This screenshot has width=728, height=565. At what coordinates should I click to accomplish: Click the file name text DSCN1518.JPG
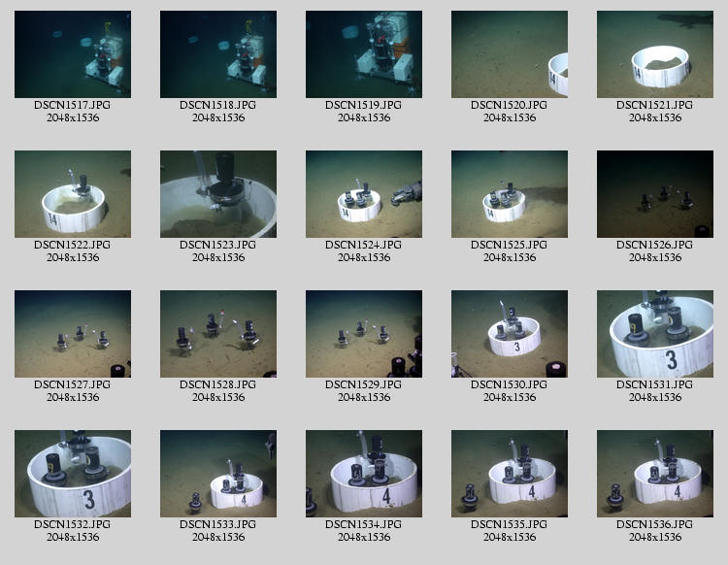click(x=218, y=106)
